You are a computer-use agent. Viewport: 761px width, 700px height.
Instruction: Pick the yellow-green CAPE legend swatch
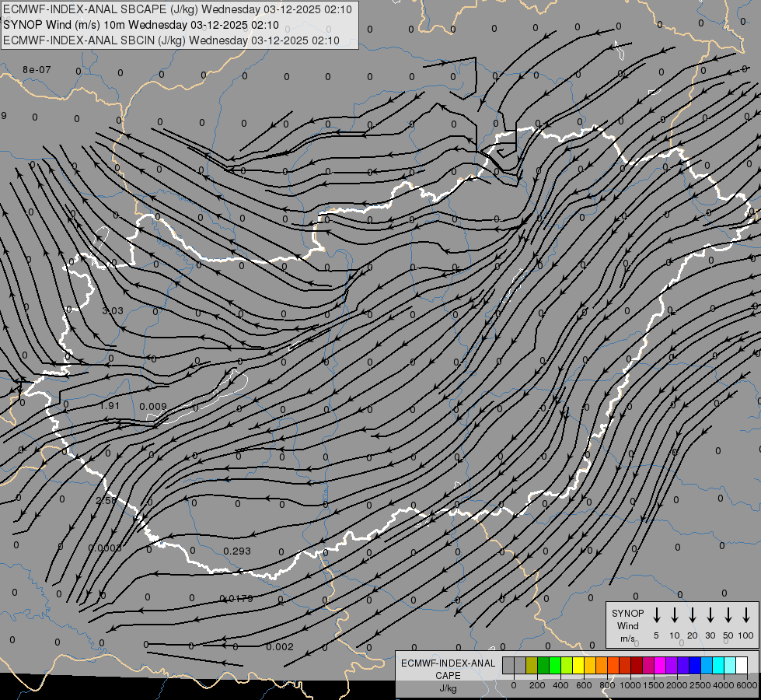(567, 665)
